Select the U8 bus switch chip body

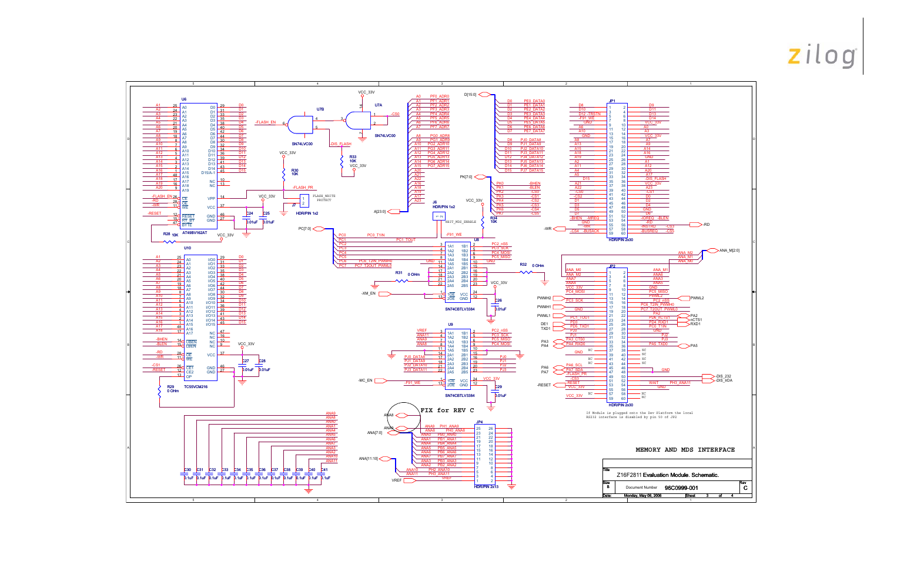coord(458,272)
